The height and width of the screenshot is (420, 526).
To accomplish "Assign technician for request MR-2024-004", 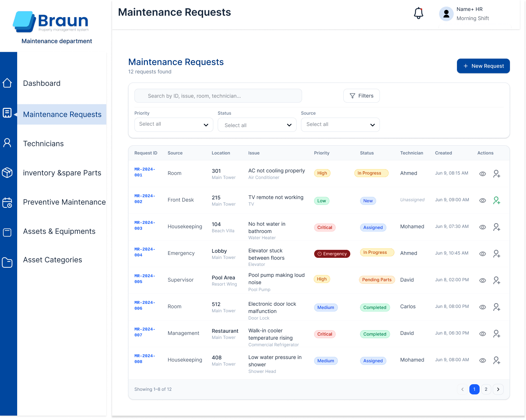I will [496, 254].
